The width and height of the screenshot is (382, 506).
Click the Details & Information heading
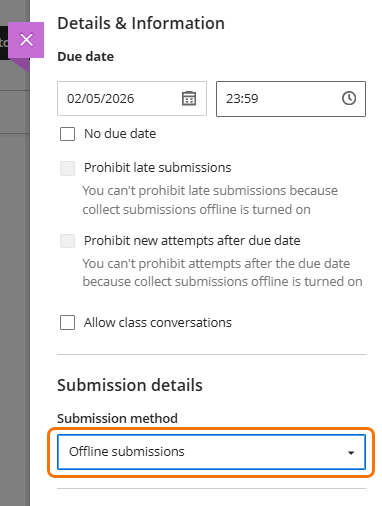[x=141, y=23]
